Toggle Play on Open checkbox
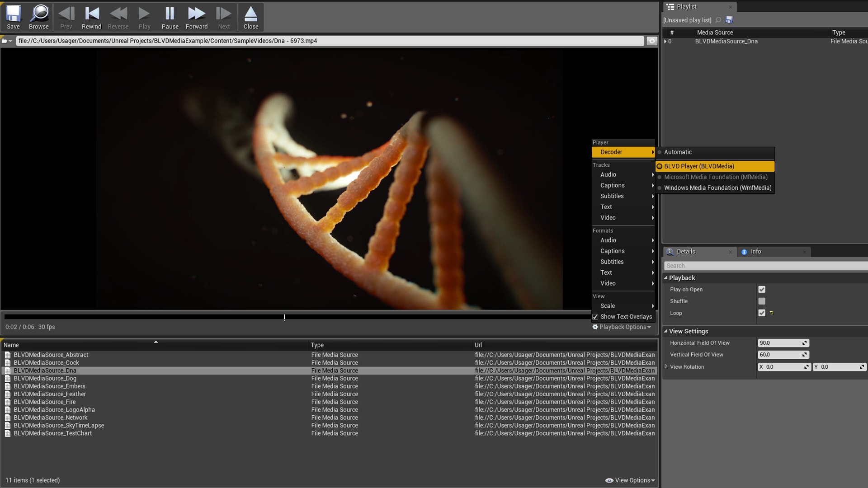 click(x=762, y=290)
